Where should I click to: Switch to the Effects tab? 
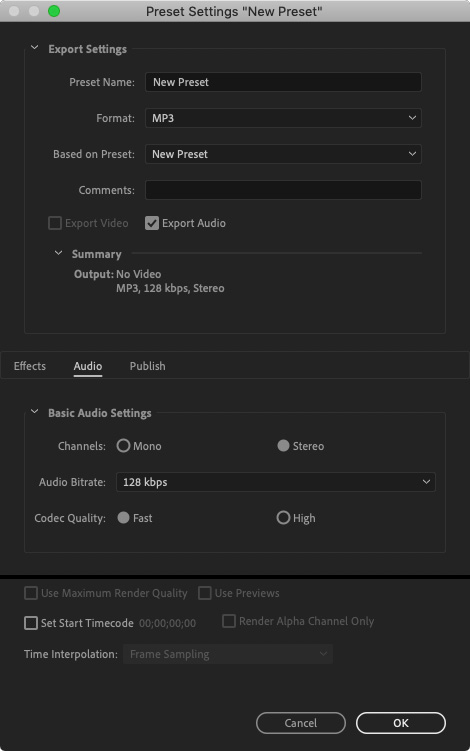tap(30, 366)
